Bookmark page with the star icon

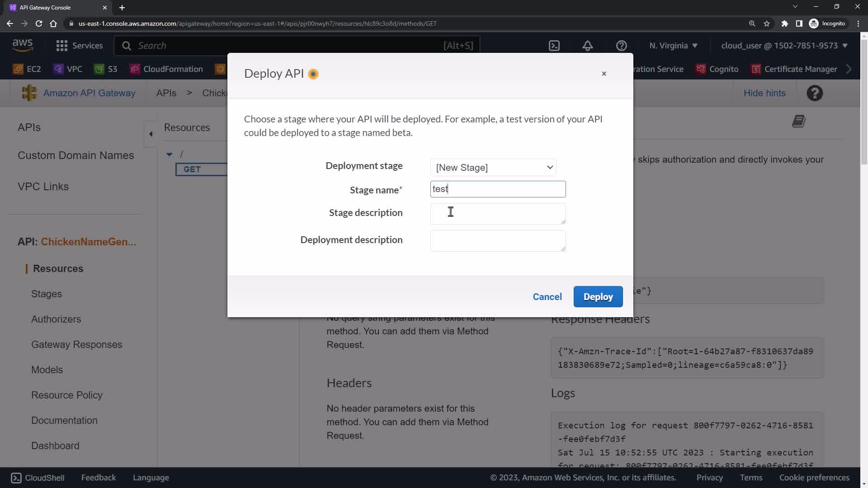click(767, 23)
